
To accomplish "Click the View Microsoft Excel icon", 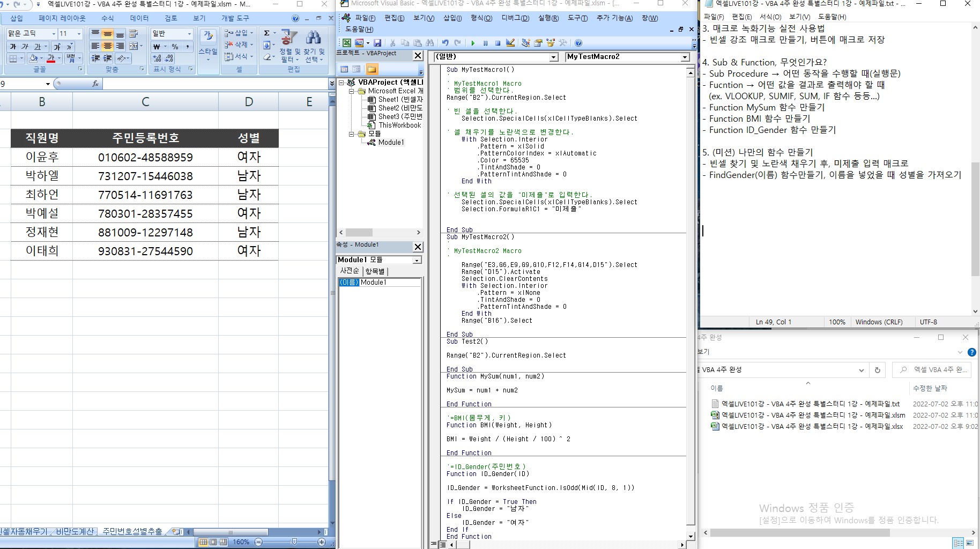I will [347, 43].
